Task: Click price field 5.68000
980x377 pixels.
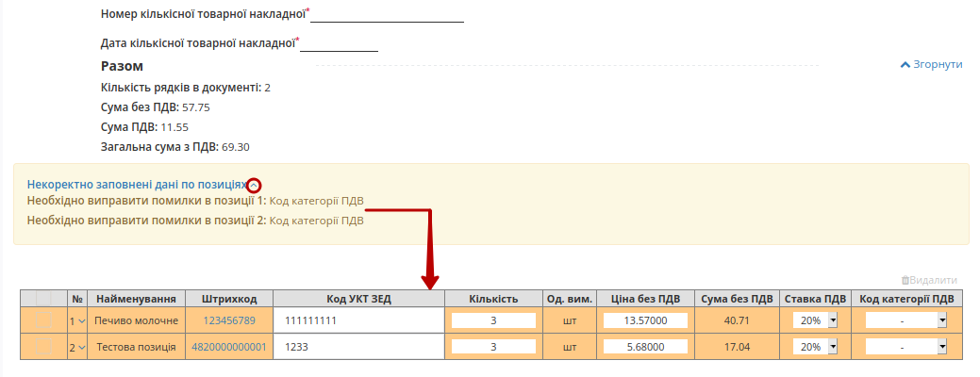Action: tap(645, 347)
